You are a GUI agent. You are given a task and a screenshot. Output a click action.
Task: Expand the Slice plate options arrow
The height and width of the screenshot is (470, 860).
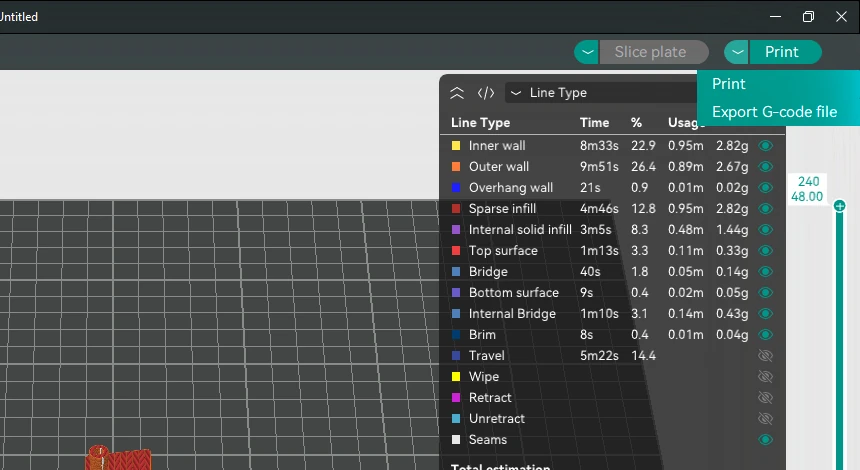coord(587,52)
